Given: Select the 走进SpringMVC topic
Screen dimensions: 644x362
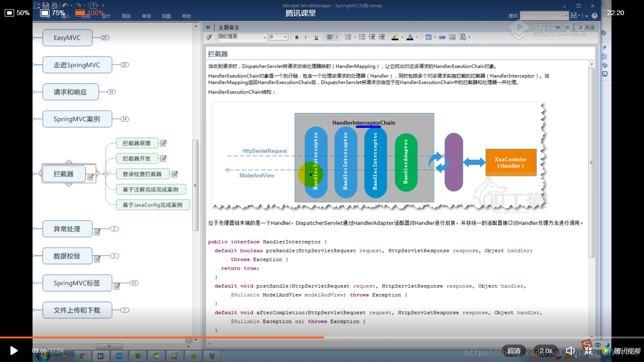Looking at the screenshot, I should click(77, 65).
